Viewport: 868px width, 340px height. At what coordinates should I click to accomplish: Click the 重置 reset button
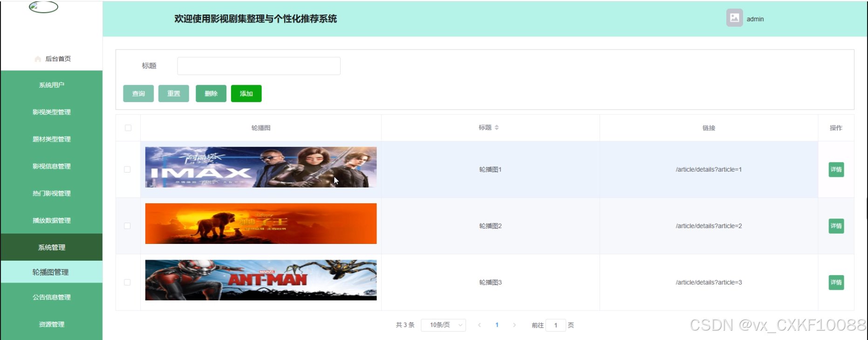(x=174, y=93)
